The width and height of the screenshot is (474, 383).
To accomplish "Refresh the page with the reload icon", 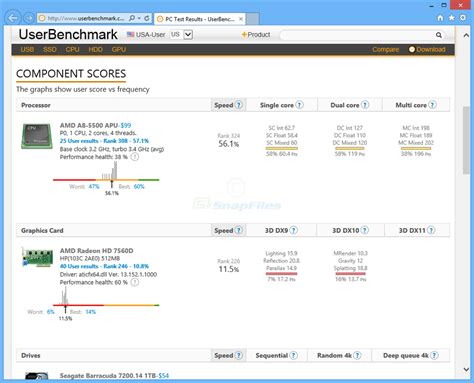I will 147,18.
